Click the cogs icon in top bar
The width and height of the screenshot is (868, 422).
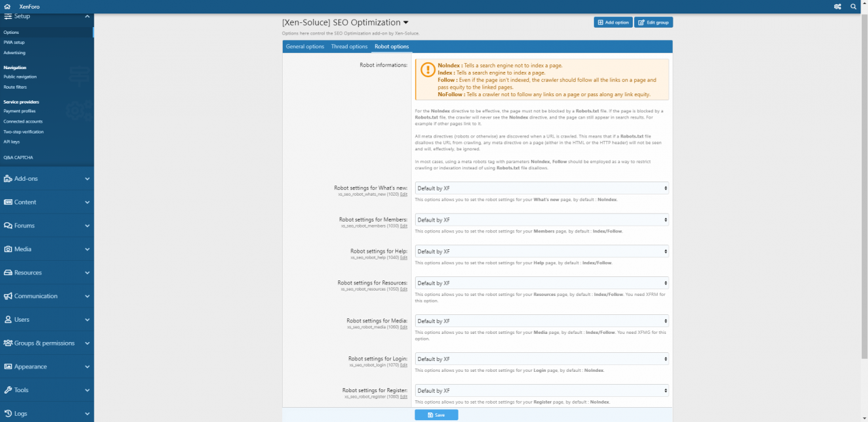(x=837, y=6)
